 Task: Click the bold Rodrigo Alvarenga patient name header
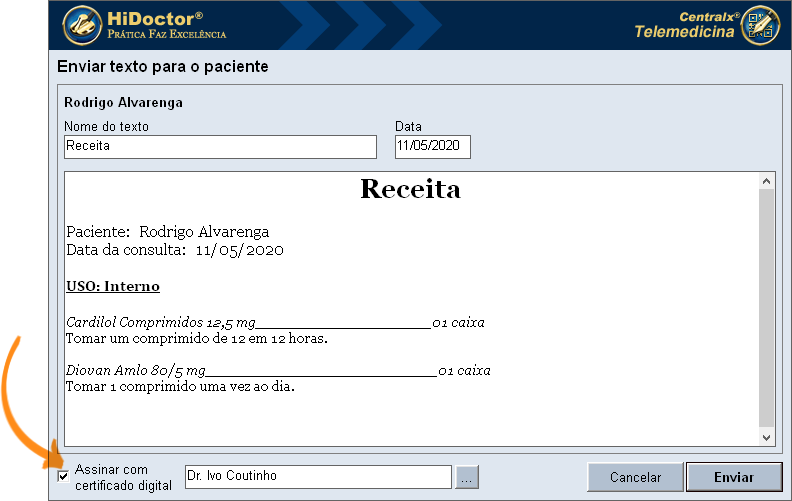(x=123, y=103)
